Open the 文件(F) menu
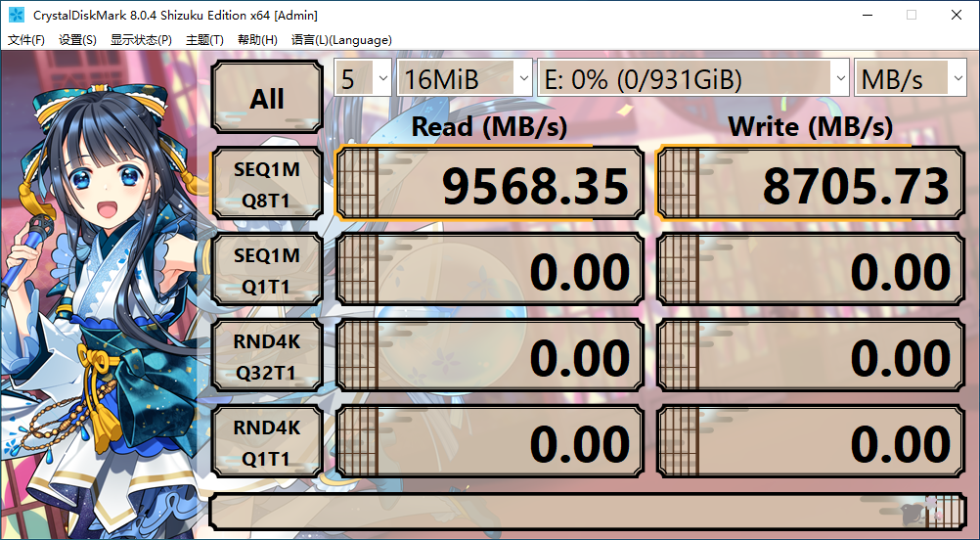Image resolution: width=980 pixels, height=540 pixels. 26,40
